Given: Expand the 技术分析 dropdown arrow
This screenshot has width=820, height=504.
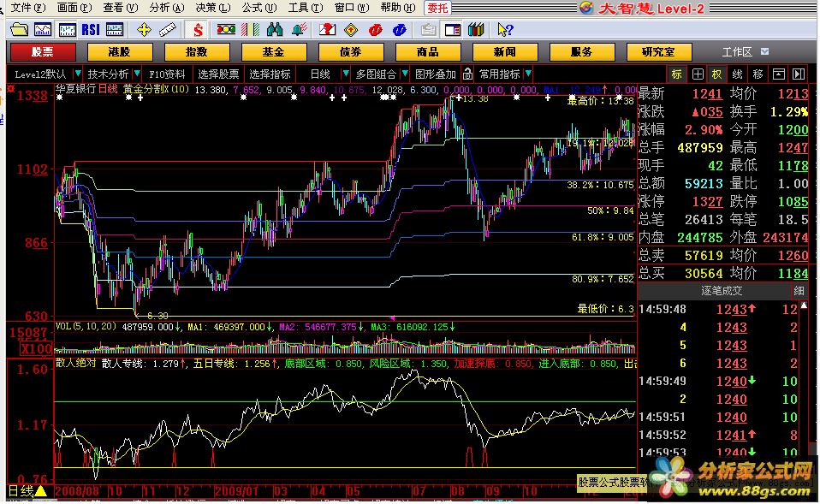Looking at the screenshot, I should (136, 74).
